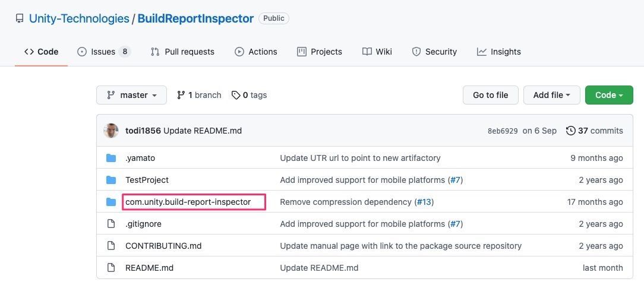The image size is (644, 285).
Task: Click the 17 months ago timestamp
Action: (595, 202)
